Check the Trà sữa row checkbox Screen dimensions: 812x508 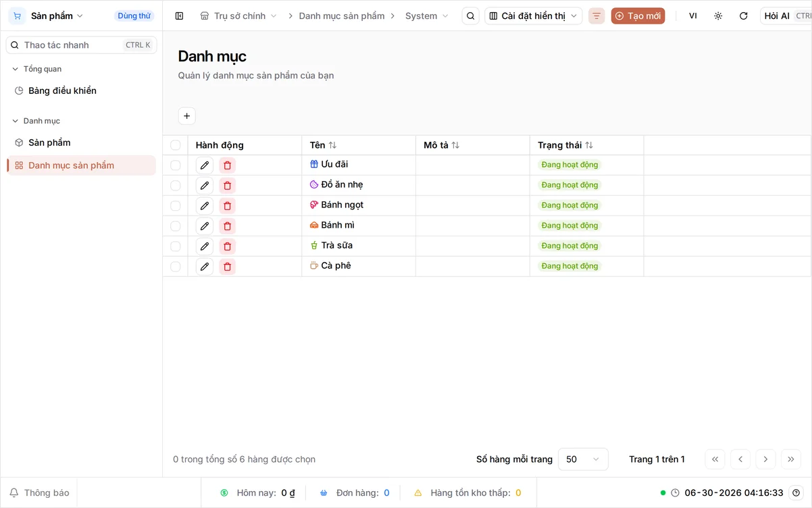pyautogui.click(x=176, y=247)
